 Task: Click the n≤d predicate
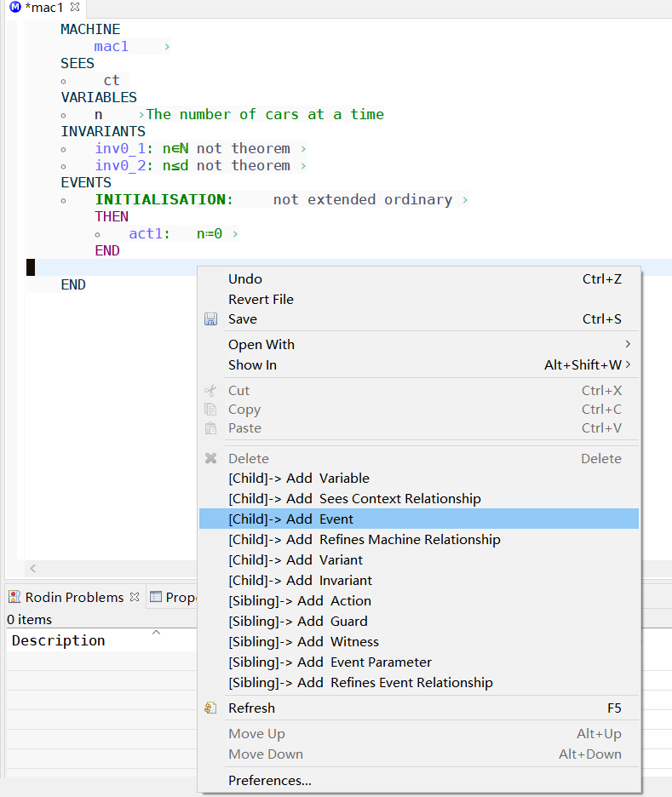pyautogui.click(x=176, y=166)
